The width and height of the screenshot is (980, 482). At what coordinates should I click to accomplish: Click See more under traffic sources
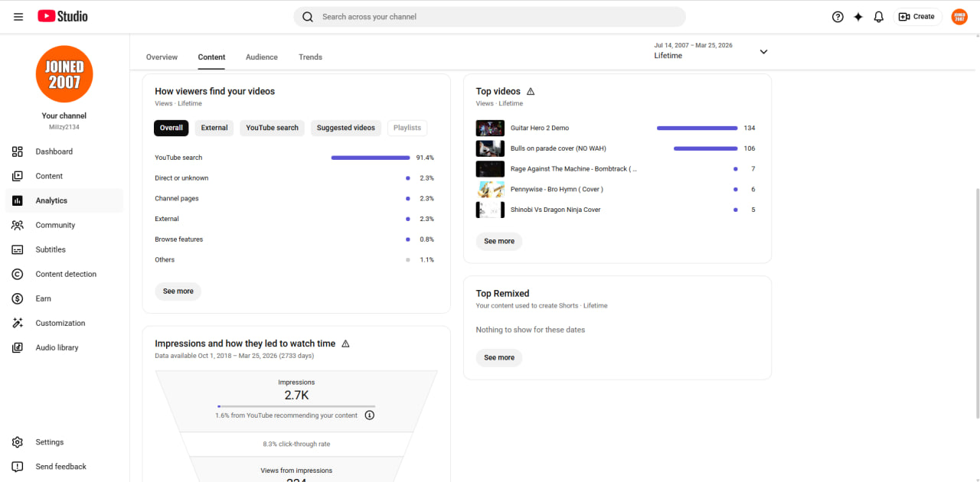coord(178,291)
